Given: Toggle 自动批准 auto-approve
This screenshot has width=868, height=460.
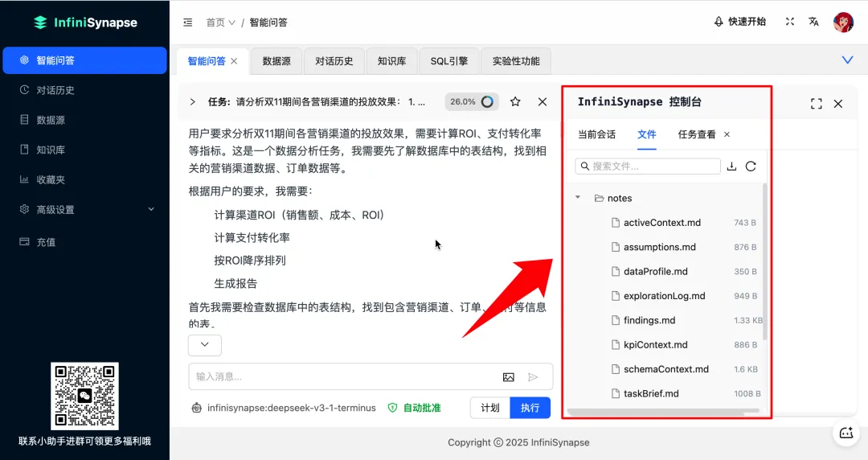Looking at the screenshot, I should click(414, 408).
